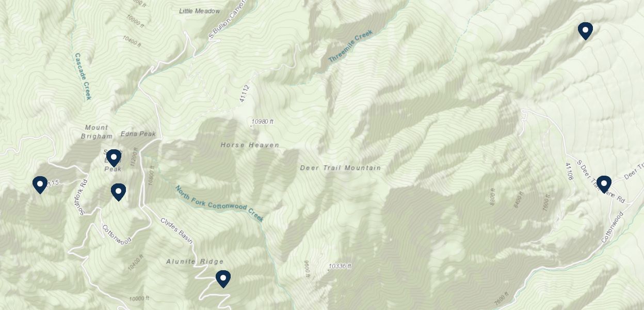Viewport: 644px width, 310px height.
Task: Click the Horse Heaven map label
Action: pyautogui.click(x=250, y=145)
